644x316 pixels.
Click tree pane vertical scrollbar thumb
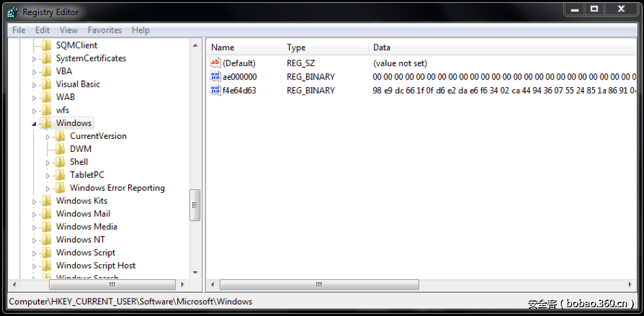pos(195,205)
